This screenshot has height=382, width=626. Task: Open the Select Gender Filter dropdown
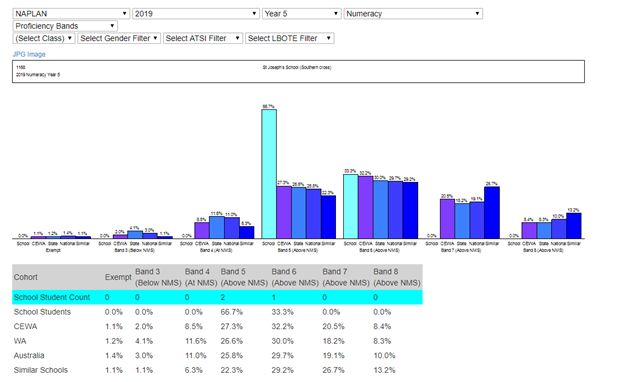pos(119,38)
